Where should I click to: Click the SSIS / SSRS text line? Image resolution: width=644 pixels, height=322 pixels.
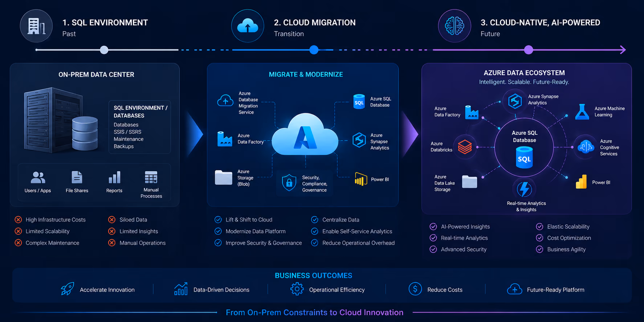point(127,132)
